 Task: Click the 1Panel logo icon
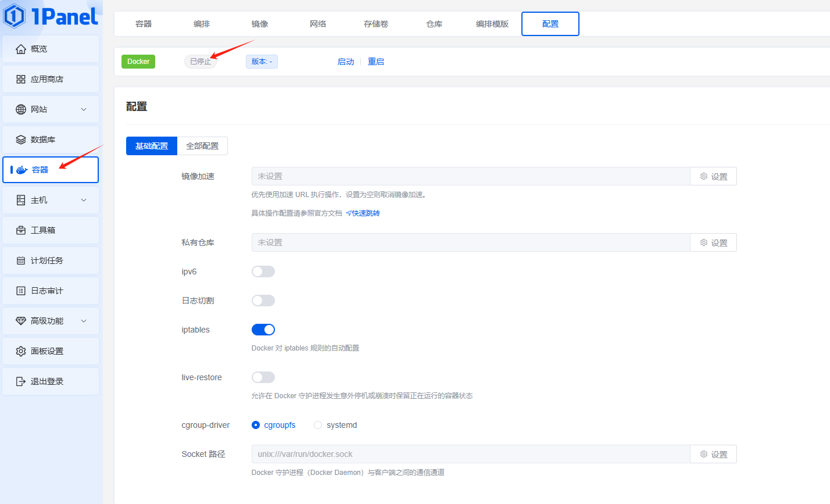point(15,16)
